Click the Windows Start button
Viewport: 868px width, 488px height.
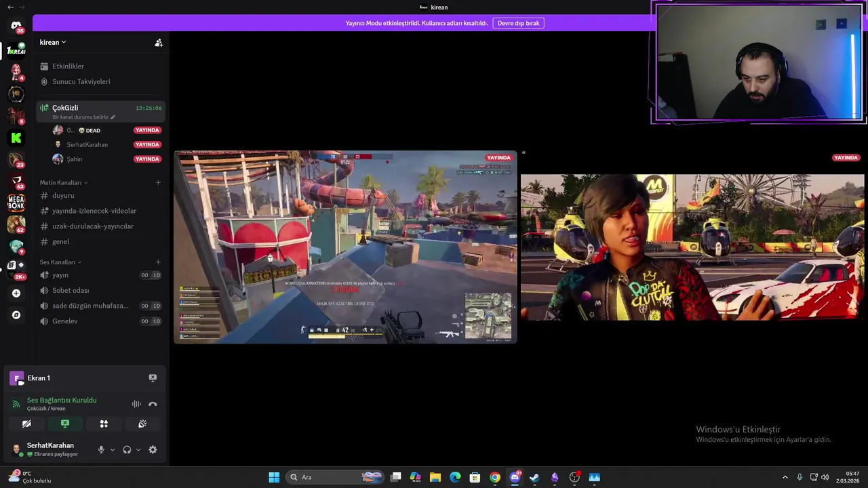[x=274, y=477]
